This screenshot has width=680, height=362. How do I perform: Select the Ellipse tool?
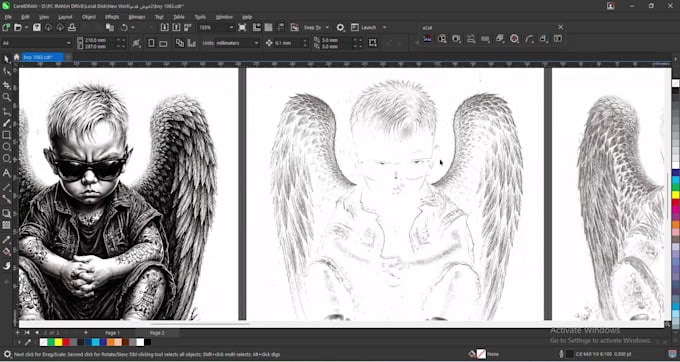click(x=7, y=147)
